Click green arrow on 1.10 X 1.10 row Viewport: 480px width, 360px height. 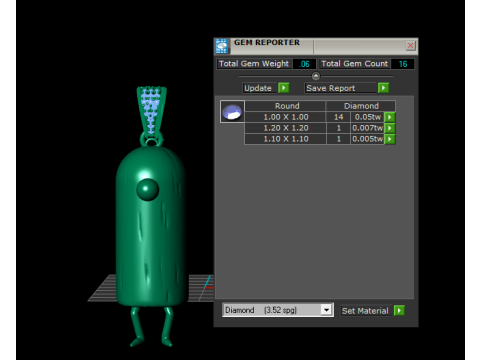coord(390,139)
